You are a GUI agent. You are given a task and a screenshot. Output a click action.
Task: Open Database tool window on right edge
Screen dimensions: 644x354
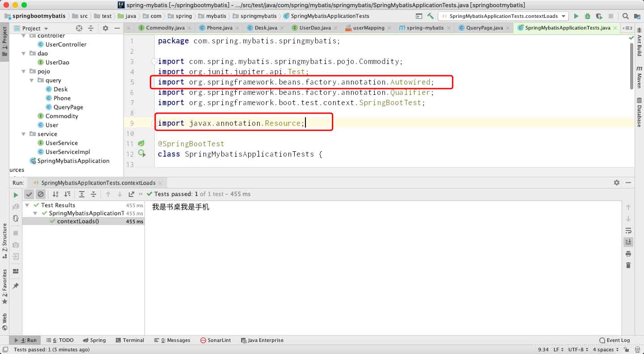(x=639, y=112)
